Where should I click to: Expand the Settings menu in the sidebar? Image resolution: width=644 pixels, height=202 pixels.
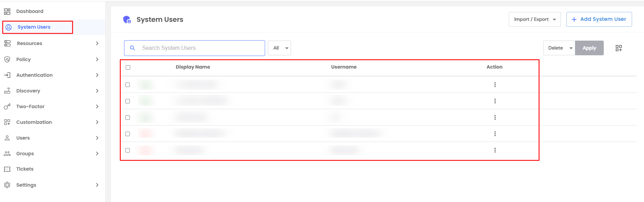pyautogui.click(x=26, y=185)
